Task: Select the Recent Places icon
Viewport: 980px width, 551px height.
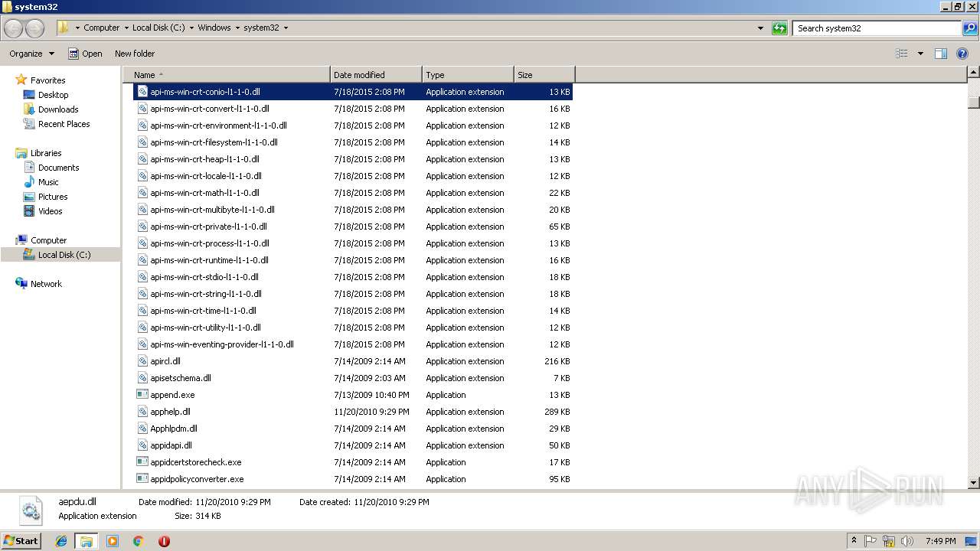Action: [x=29, y=124]
